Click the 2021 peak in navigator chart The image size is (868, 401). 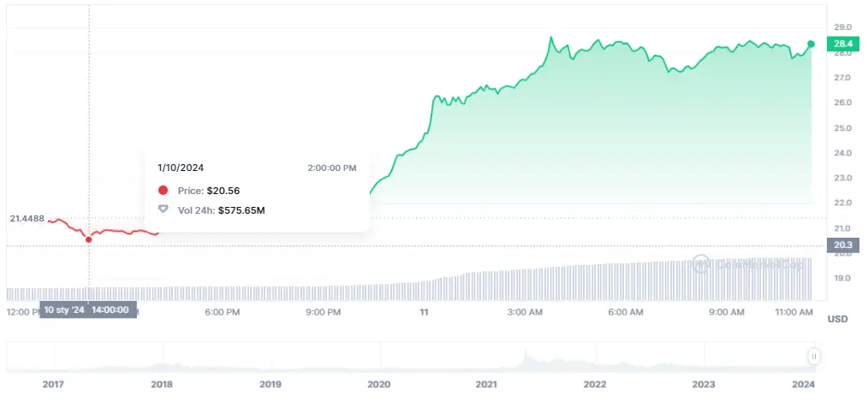(x=526, y=352)
